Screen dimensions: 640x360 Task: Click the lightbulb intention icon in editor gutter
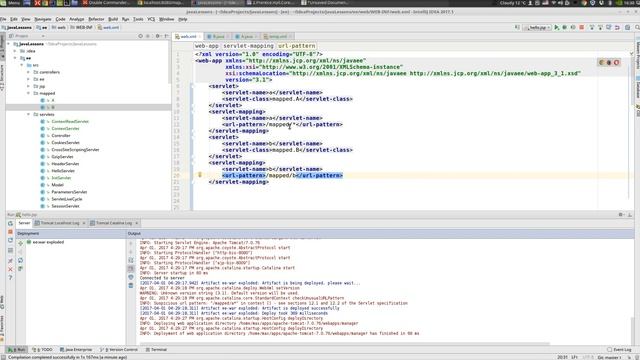pyautogui.click(x=200, y=175)
